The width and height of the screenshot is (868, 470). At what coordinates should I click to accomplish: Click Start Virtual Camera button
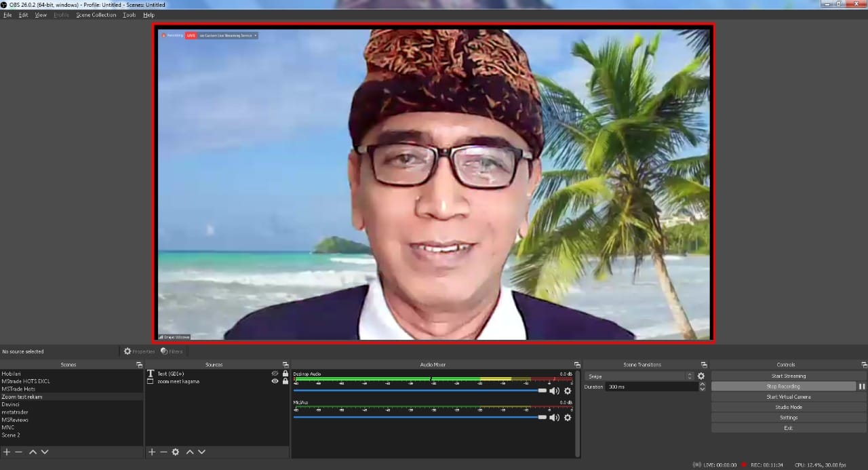click(788, 397)
